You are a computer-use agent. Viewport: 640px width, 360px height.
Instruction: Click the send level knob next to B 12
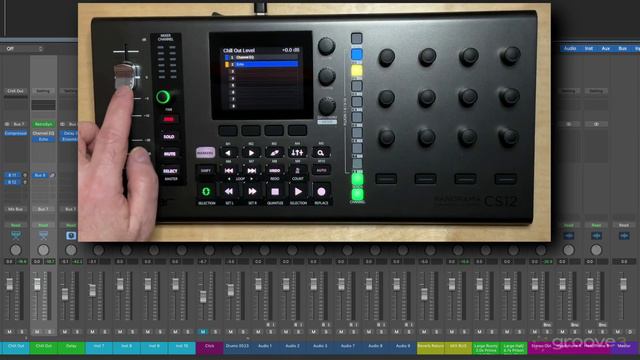(x=25, y=182)
